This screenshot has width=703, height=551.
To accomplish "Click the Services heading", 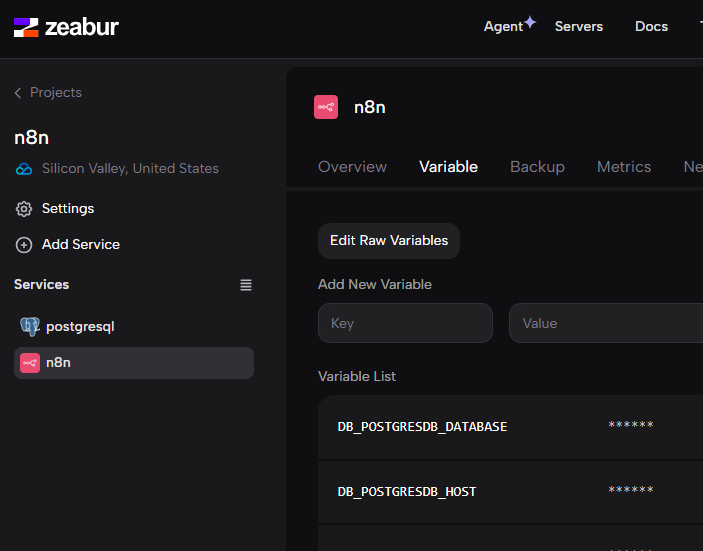I will (42, 284).
